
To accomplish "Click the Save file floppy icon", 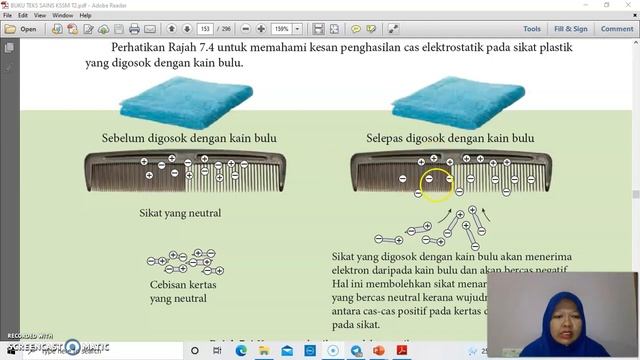I will tap(119, 29).
